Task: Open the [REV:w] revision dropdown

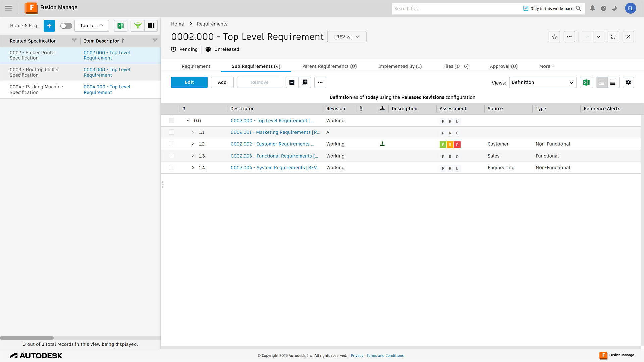Action: pos(346,37)
